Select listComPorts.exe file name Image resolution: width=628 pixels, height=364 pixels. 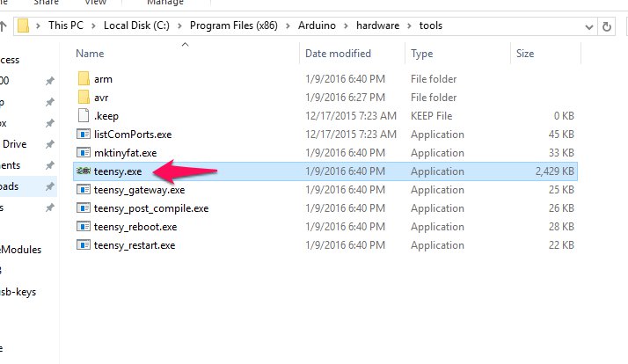pos(133,135)
